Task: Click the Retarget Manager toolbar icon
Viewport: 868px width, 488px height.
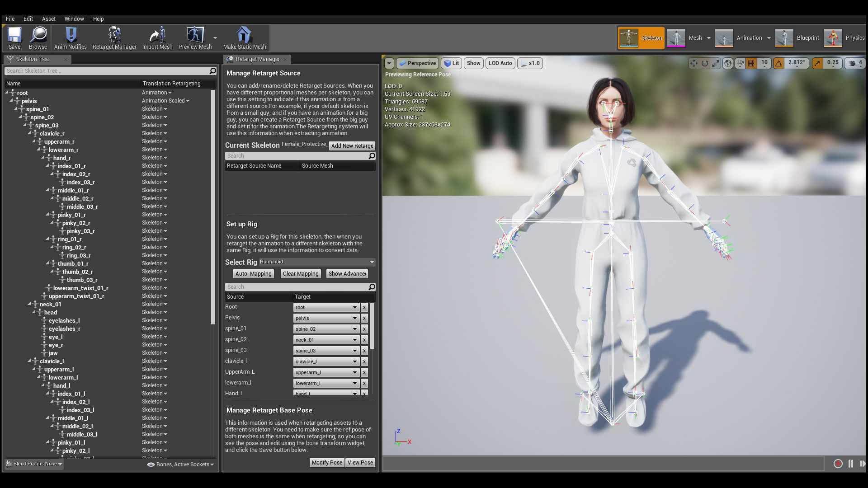Action: [x=114, y=36]
